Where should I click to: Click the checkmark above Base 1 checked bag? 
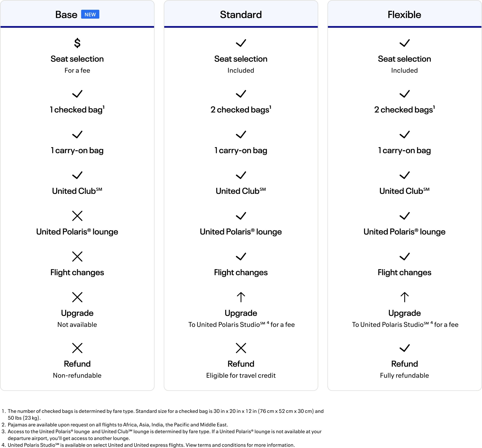point(77,94)
